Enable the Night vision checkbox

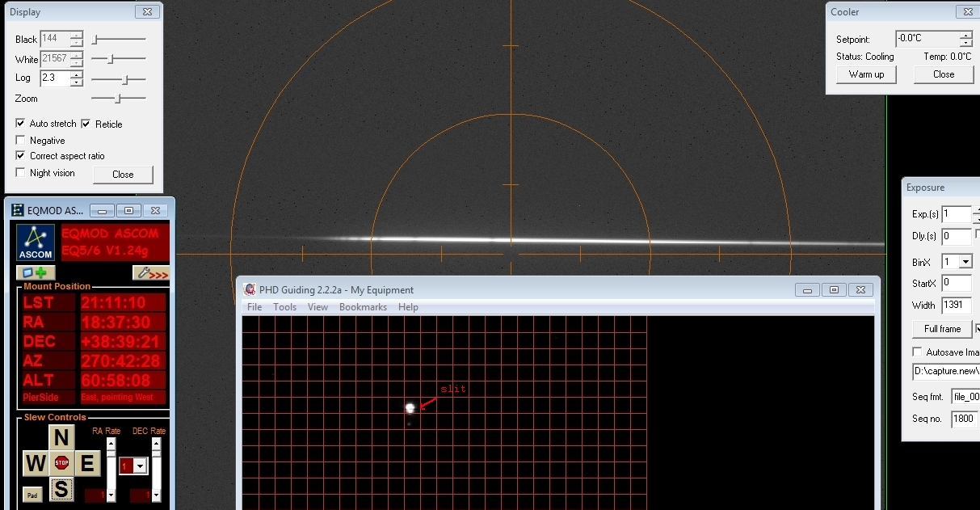click(21, 173)
